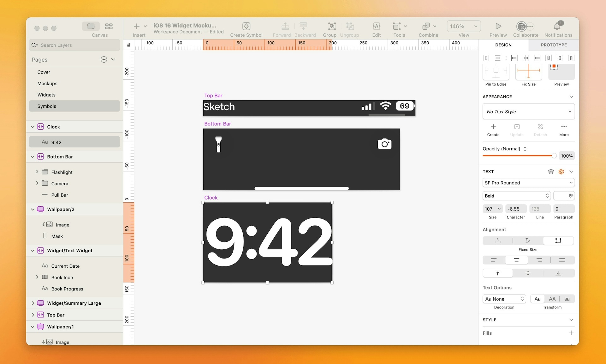Click the SF Pro Rounded font dropdown
The width and height of the screenshot is (606, 364).
coord(528,182)
